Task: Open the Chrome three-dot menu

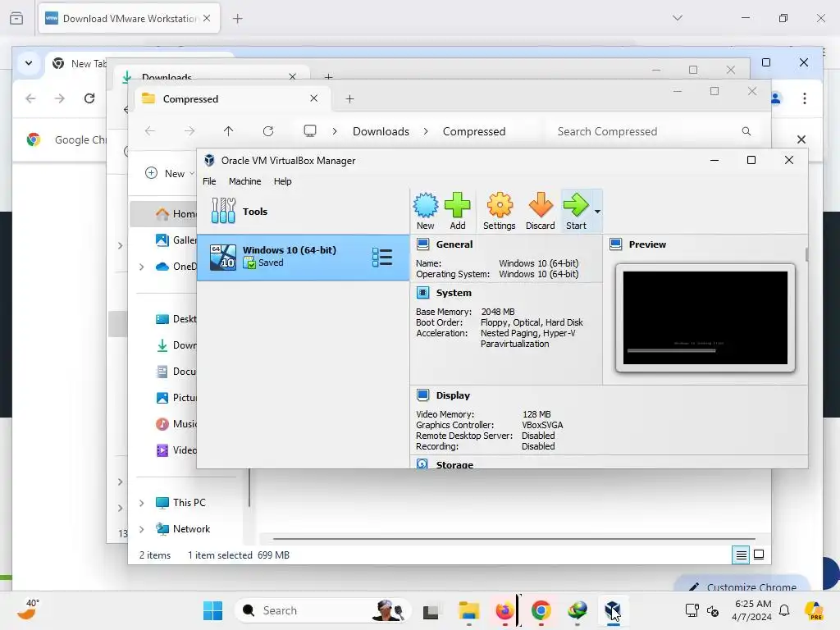Action: coord(804,98)
